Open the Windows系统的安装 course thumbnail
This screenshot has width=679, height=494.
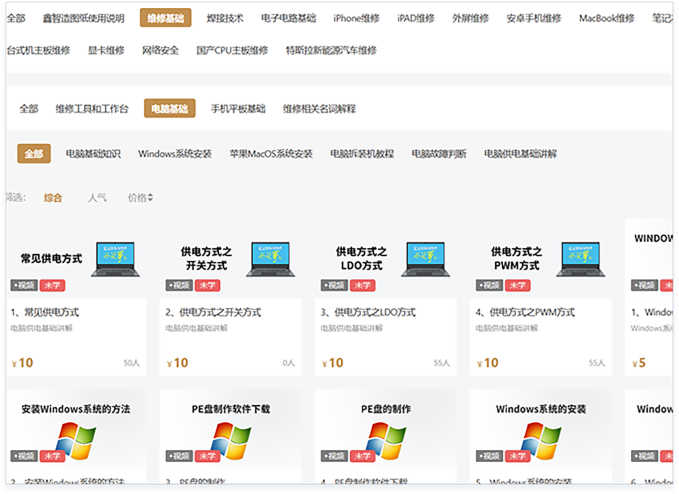540,431
